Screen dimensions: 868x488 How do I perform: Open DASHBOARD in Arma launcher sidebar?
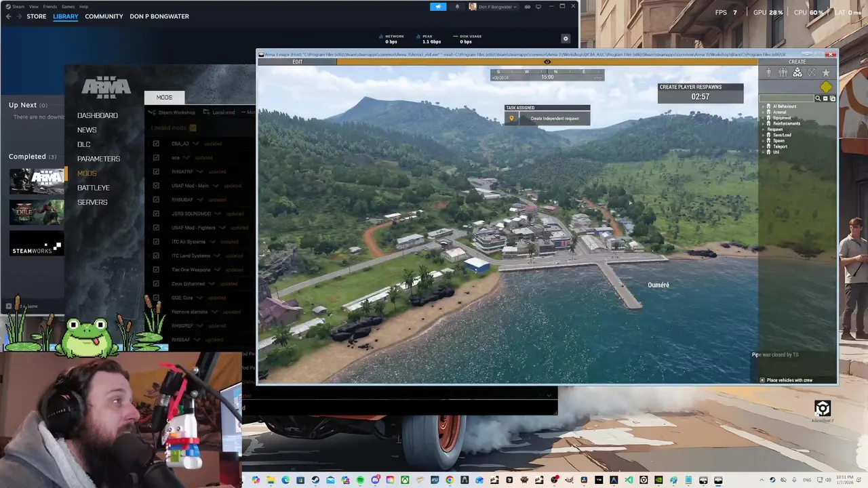click(x=98, y=115)
